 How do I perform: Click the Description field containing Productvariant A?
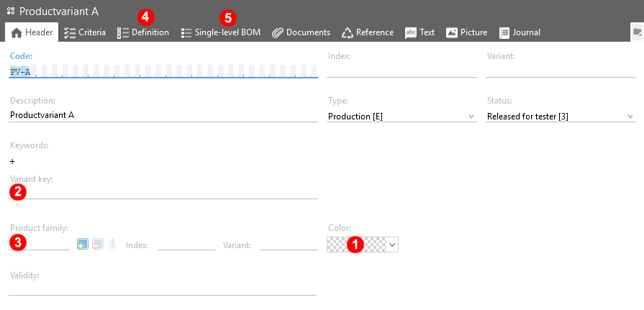point(163,115)
